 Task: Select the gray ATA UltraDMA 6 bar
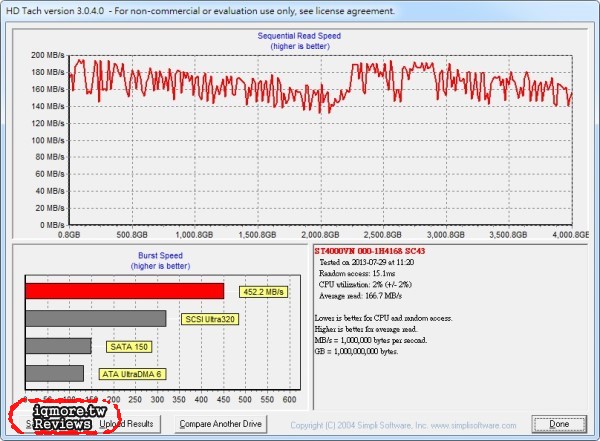tap(54, 373)
